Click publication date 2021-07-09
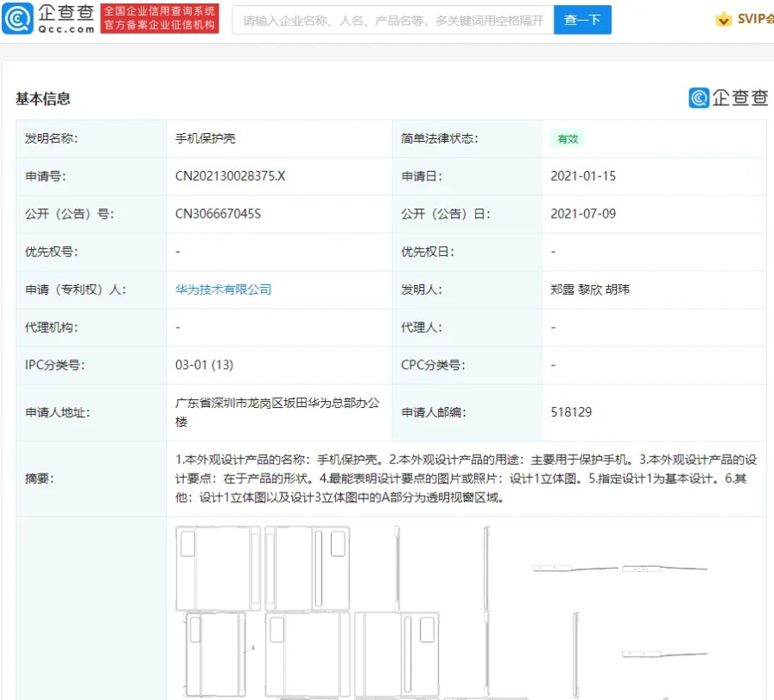774x700 pixels. tap(583, 213)
